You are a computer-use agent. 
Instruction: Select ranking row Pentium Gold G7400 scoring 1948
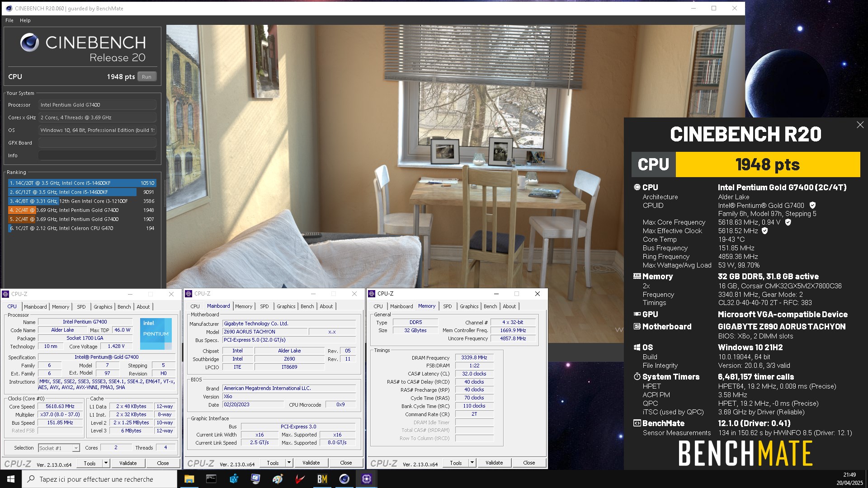coord(82,210)
